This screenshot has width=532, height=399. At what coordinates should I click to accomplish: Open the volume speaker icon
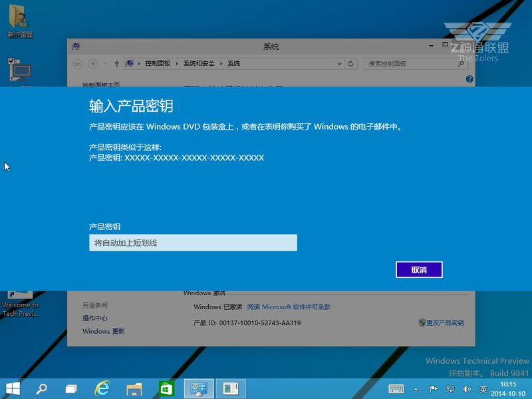tap(467, 389)
